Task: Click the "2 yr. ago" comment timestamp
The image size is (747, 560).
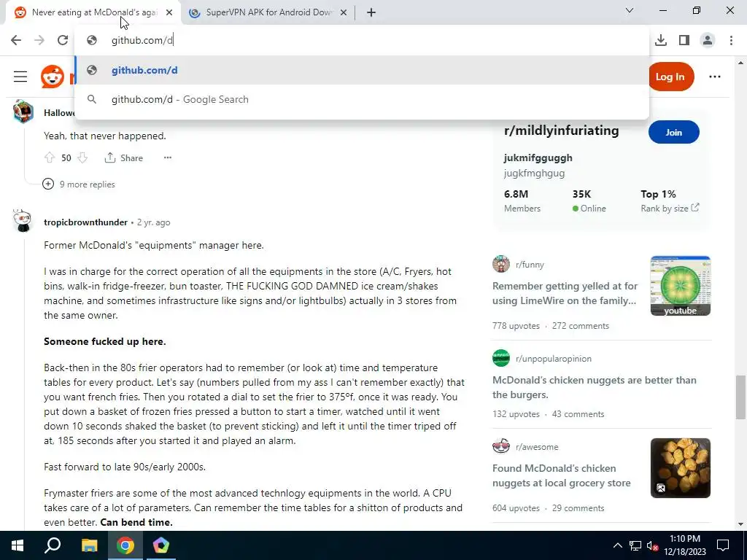Action: coord(153,222)
